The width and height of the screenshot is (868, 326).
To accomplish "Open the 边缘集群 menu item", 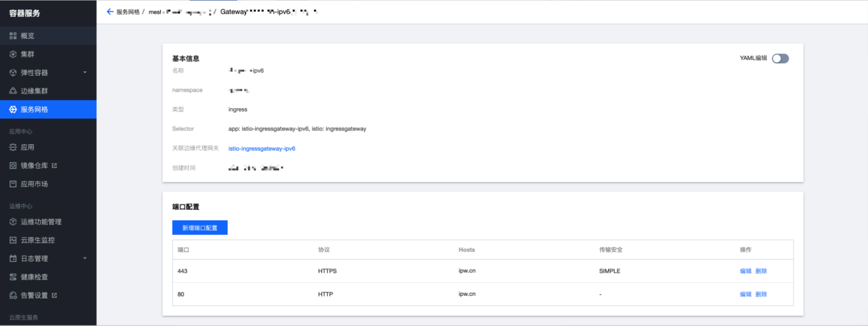I will click(x=48, y=91).
